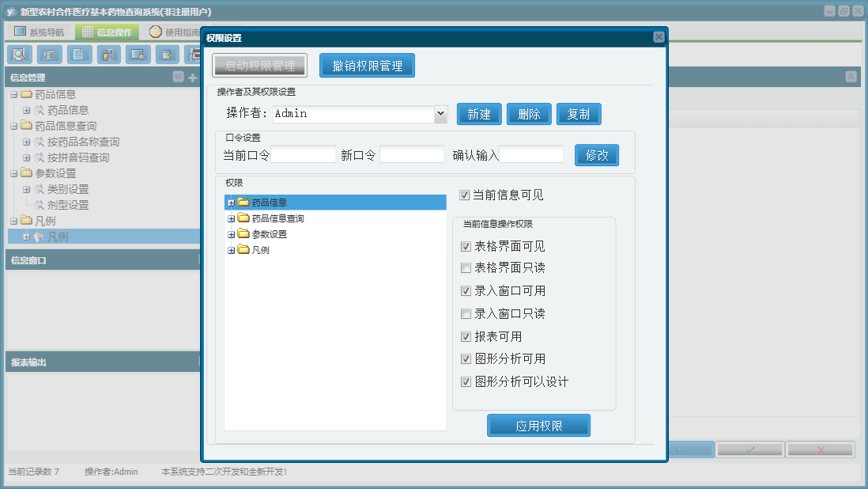Click 删除 to delete the operator
Screen dimensions: 868x489
(529, 114)
